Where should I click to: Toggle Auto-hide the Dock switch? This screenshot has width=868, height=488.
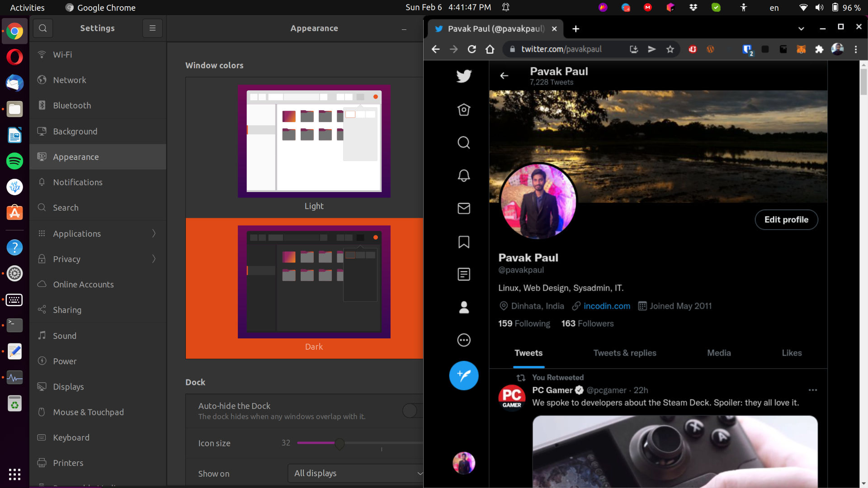[410, 411]
